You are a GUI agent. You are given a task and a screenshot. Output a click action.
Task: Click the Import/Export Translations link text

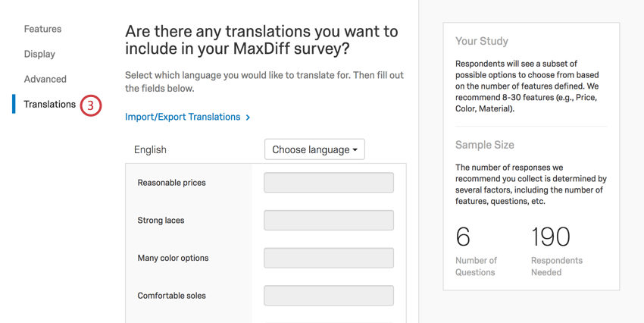click(183, 117)
